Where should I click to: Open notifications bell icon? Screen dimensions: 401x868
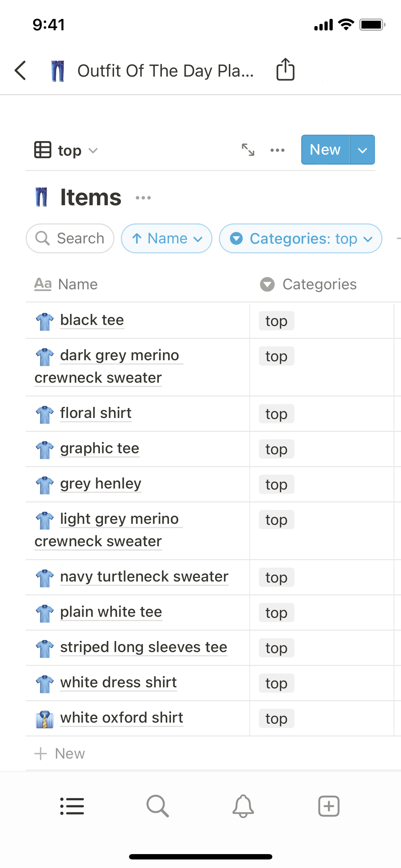tap(243, 806)
